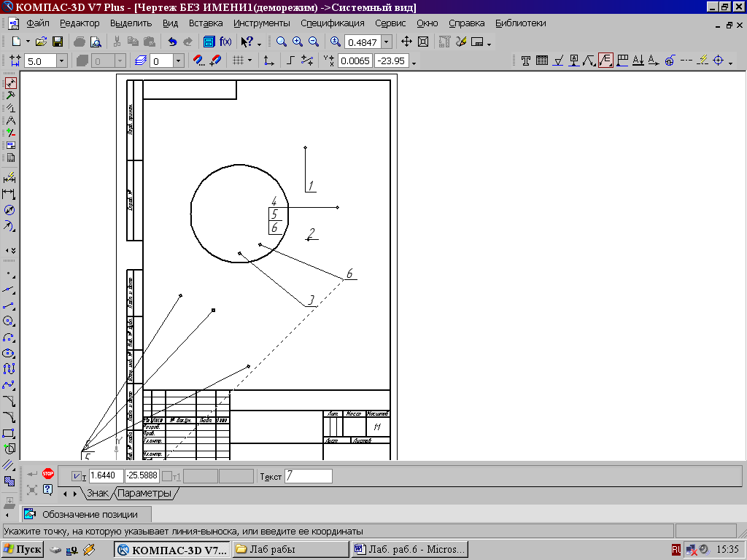Open the linear dimensions tool

click(x=9, y=194)
